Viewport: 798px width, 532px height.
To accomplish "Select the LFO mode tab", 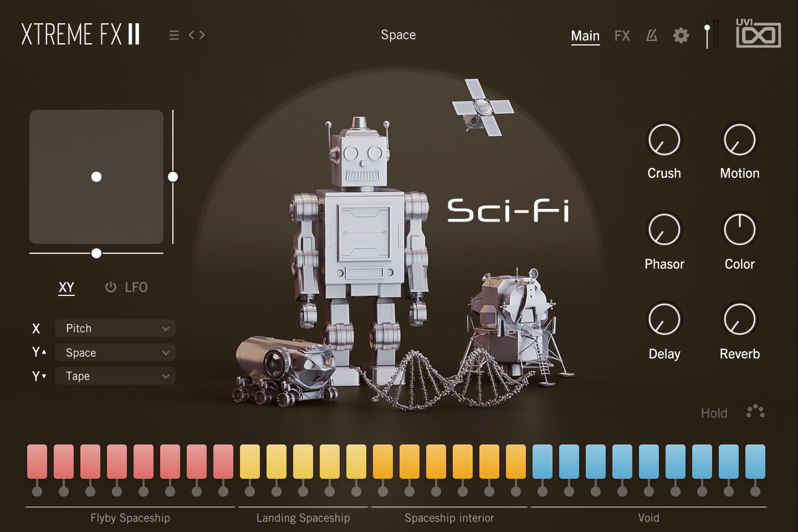I will click(x=136, y=287).
